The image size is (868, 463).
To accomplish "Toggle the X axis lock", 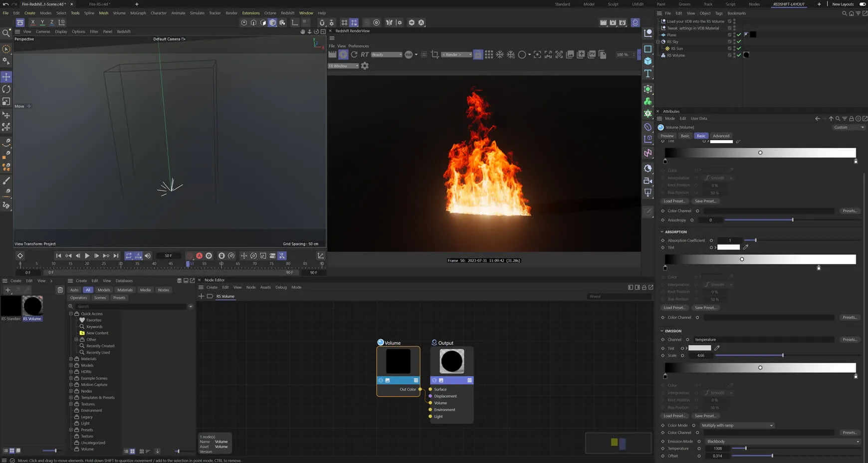I will coord(33,22).
